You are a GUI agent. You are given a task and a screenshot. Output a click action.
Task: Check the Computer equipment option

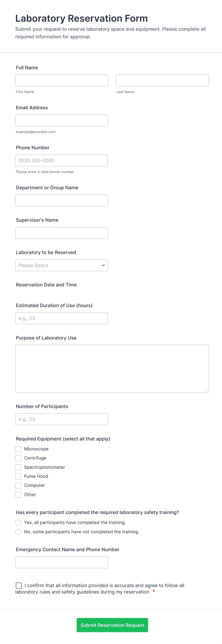[18, 485]
